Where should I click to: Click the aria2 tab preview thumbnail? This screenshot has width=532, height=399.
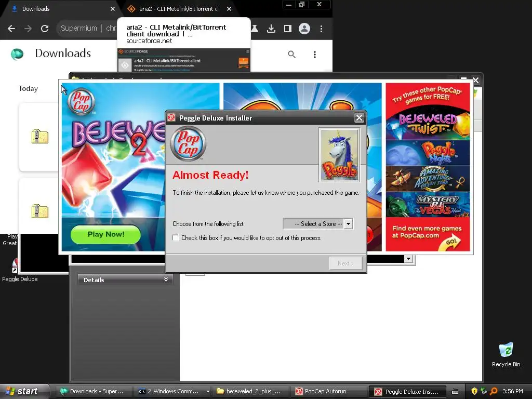[x=183, y=60]
